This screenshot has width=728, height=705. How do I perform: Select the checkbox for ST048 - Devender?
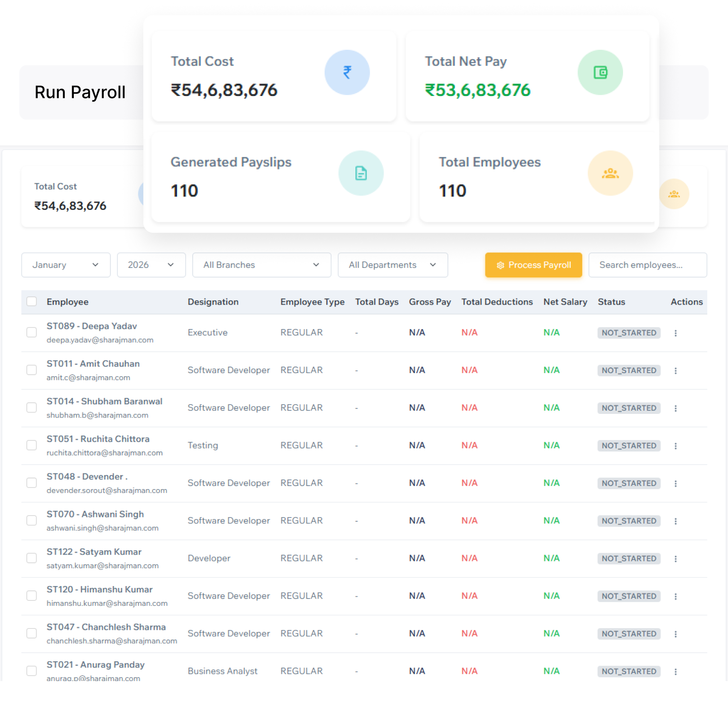click(32, 483)
